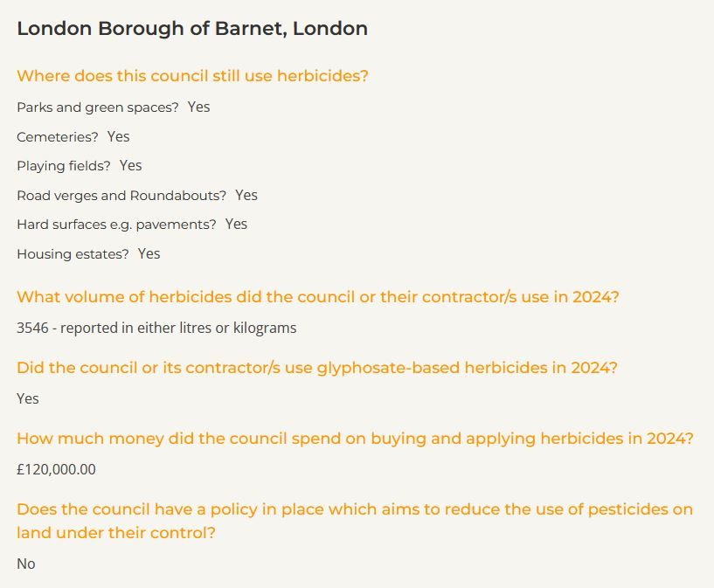Click the herbicide spending question heading
The image size is (714, 588).
click(x=355, y=439)
